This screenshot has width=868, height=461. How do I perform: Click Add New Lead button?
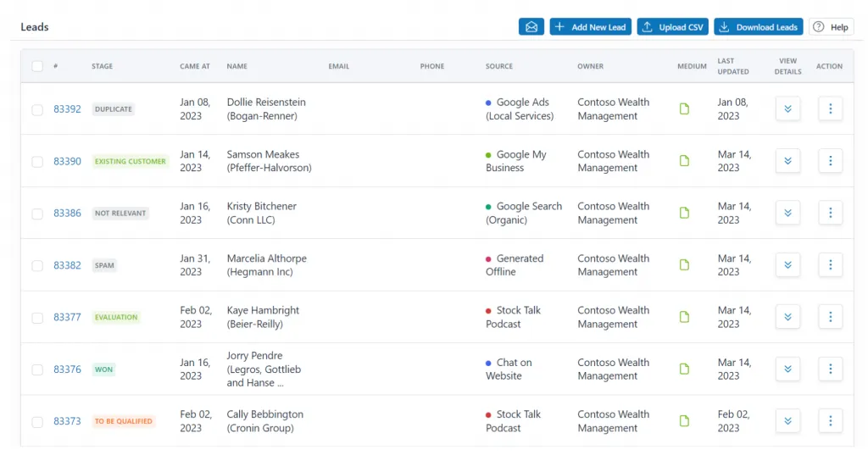590,26
